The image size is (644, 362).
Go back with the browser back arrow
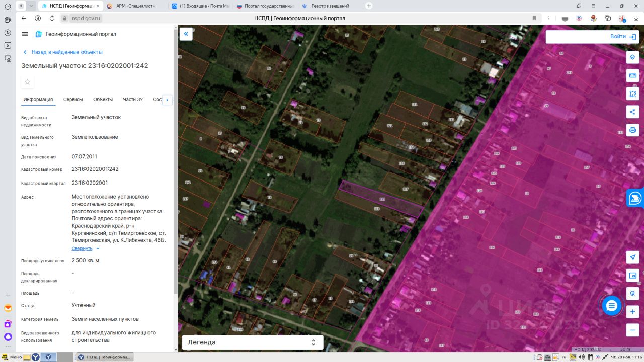click(x=24, y=18)
